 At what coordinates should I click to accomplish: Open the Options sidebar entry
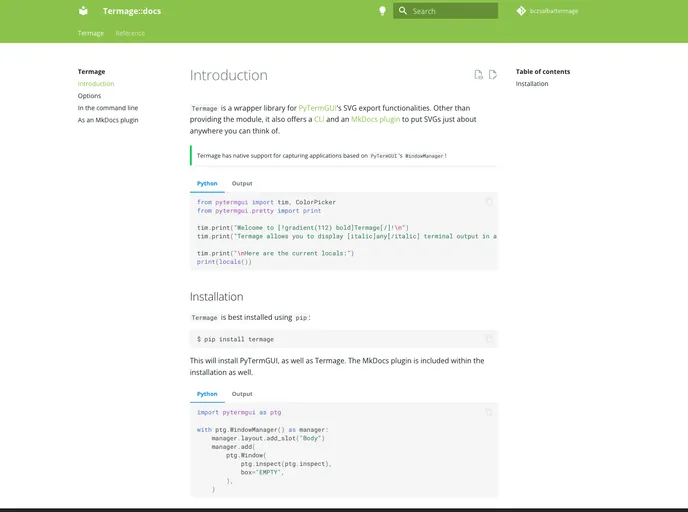[89, 96]
